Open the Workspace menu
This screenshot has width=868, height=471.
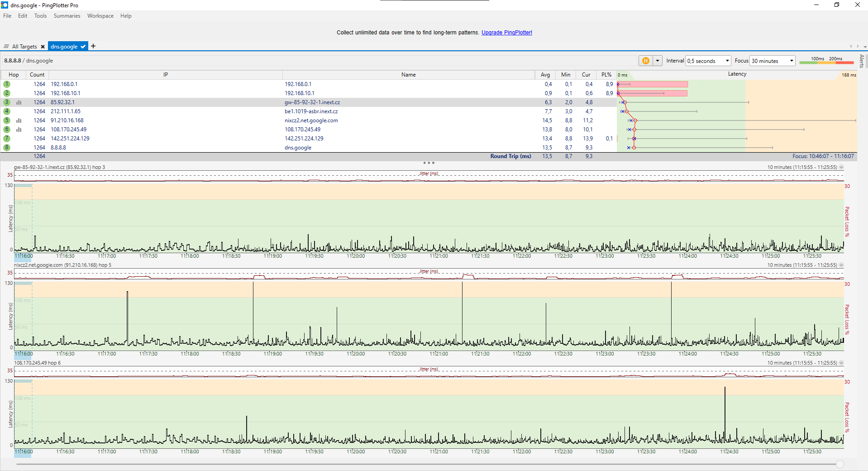(100, 16)
